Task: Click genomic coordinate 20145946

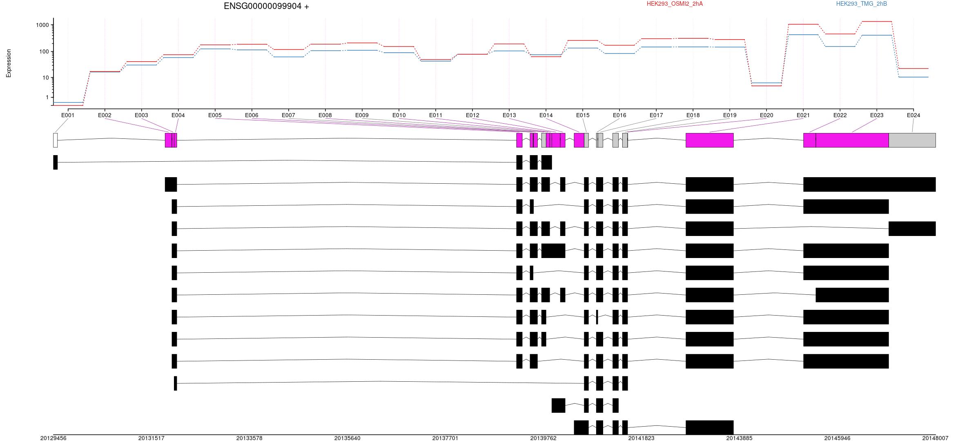Action: [837, 438]
